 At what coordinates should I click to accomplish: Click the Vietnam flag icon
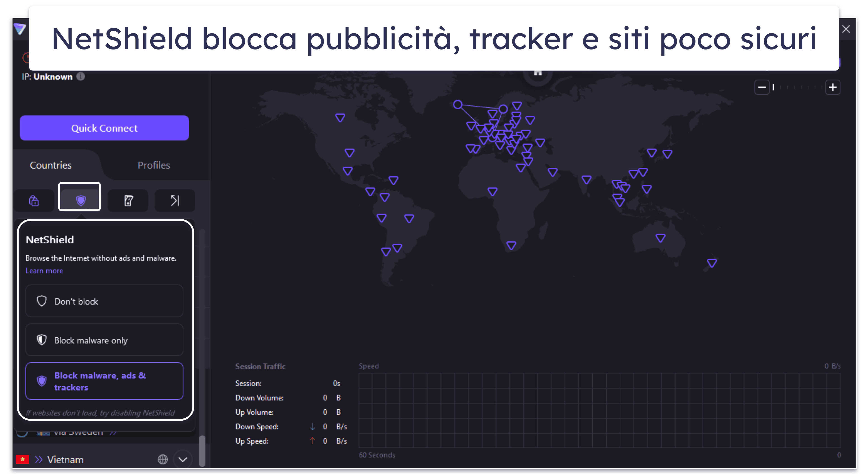point(23,459)
